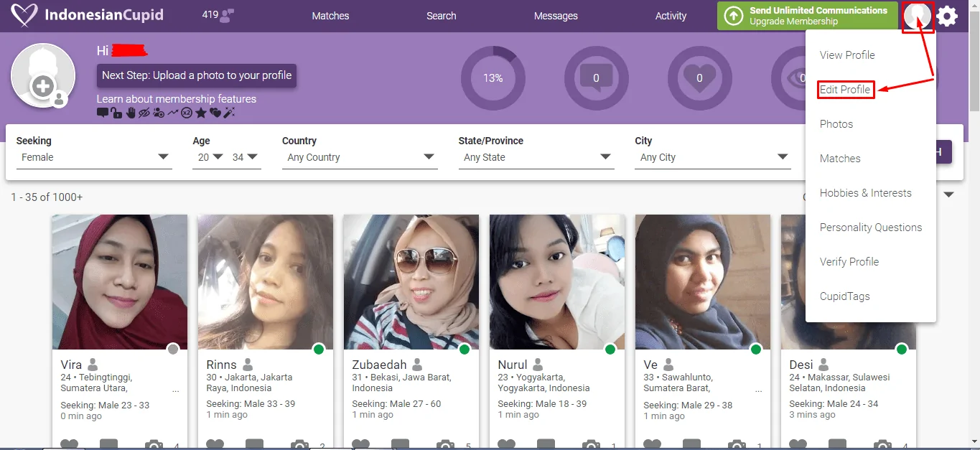Expand the Seeking dropdown
980x450 pixels.
(94, 157)
